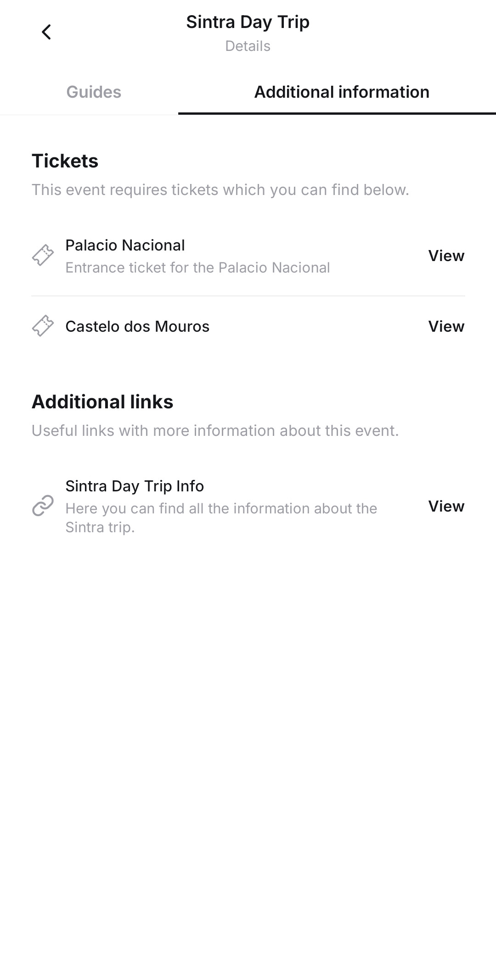Tap the text about tickets found below

point(220,190)
